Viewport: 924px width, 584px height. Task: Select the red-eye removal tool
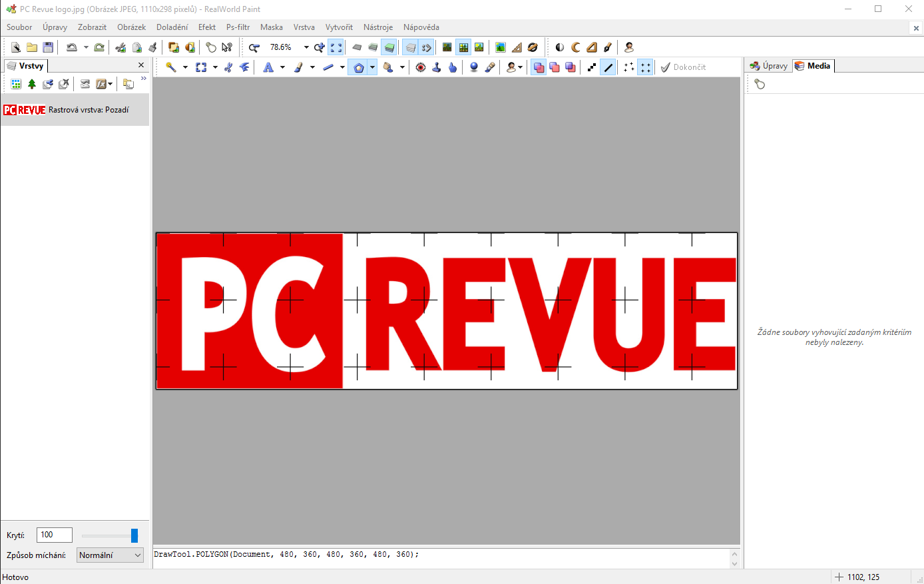421,67
